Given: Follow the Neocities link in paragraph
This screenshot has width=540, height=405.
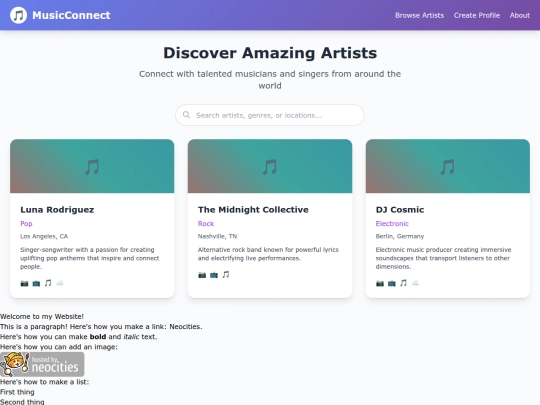Looking at the screenshot, I should [185, 326].
